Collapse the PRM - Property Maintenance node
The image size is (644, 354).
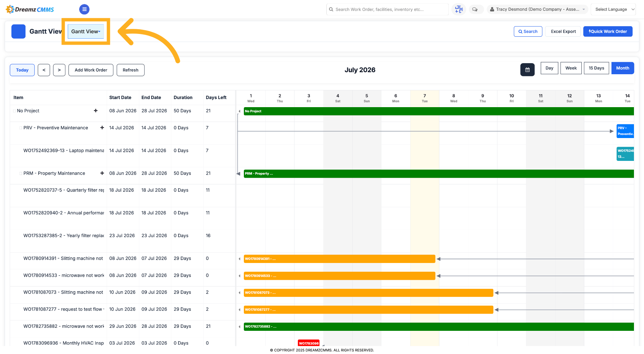21,174
